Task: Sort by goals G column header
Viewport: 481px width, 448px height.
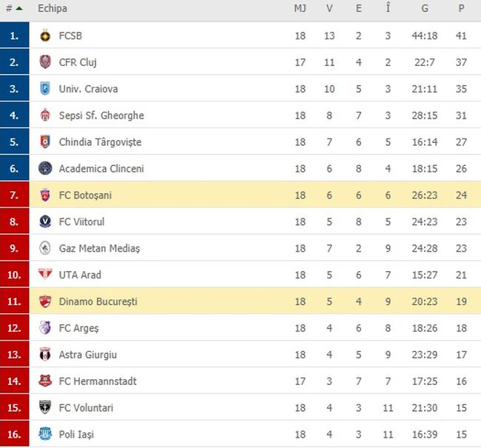Action: coord(425,9)
